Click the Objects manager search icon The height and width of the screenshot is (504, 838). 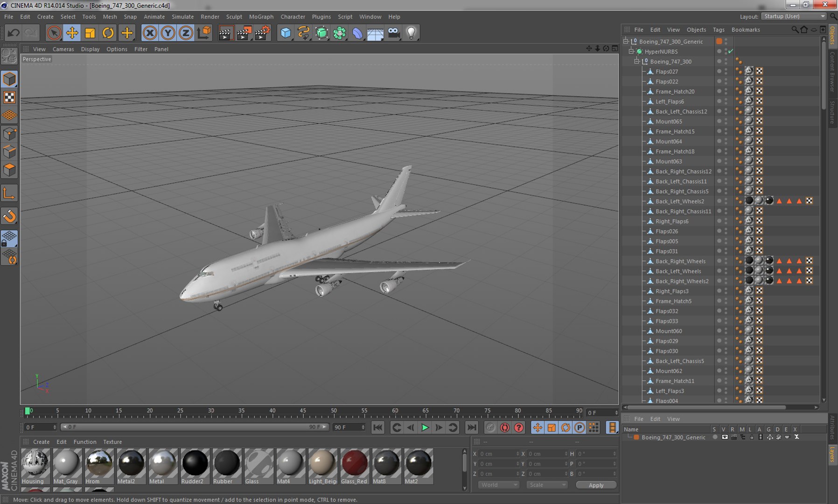(x=795, y=29)
